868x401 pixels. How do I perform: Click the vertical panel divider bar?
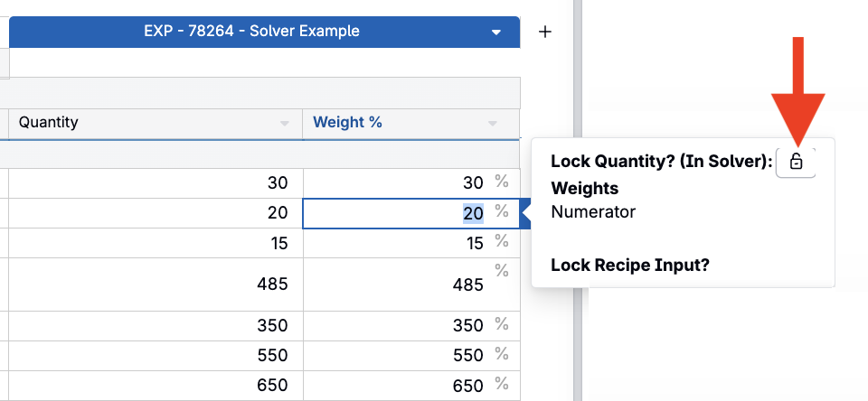tap(578, 200)
